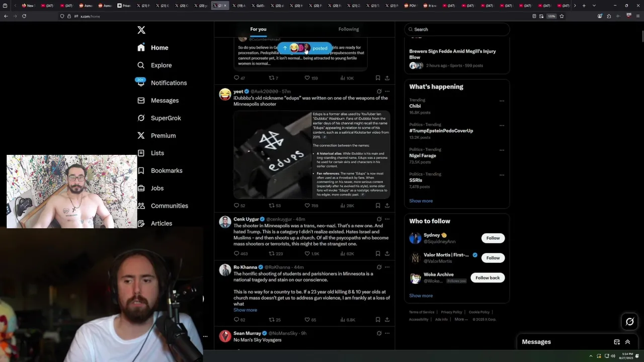Viewport: 644px width, 362px height.
Task: Click the taskbar clock
Action: (x=627, y=356)
